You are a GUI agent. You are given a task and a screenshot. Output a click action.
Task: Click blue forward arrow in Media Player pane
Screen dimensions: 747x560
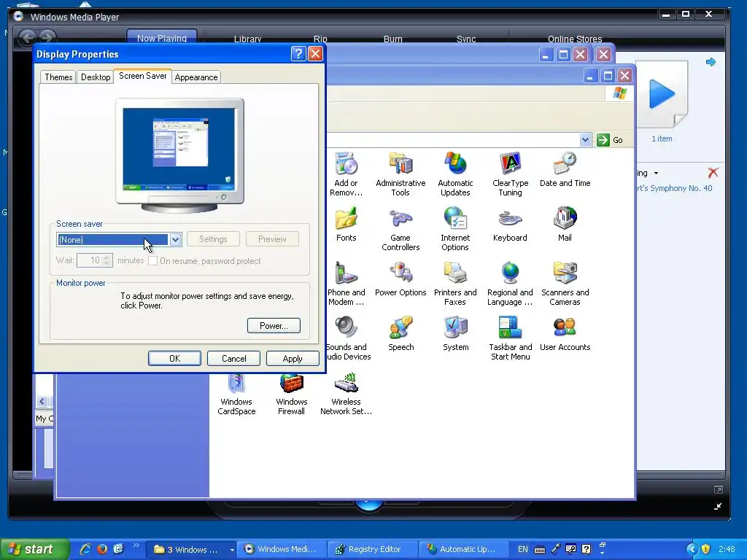711,62
